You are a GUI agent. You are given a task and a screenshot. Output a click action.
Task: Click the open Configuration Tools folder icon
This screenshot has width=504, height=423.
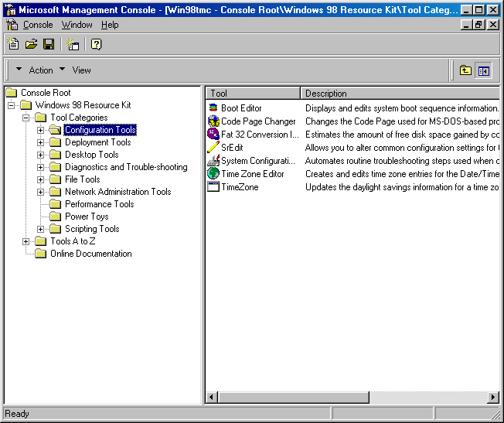56,130
